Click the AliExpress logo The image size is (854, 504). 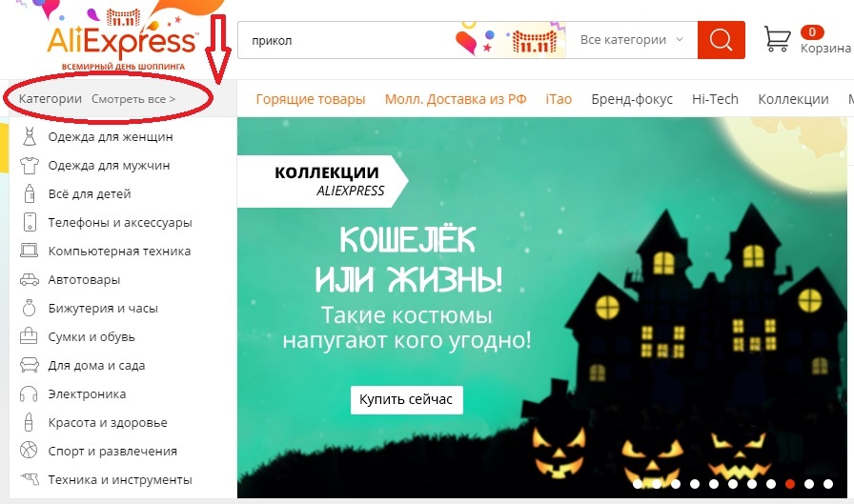point(123,41)
